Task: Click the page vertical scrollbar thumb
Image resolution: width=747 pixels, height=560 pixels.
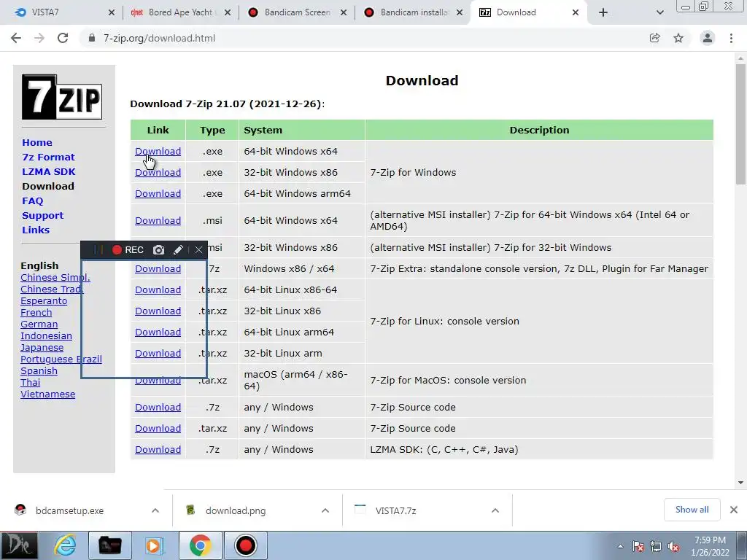Action: click(740, 124)
